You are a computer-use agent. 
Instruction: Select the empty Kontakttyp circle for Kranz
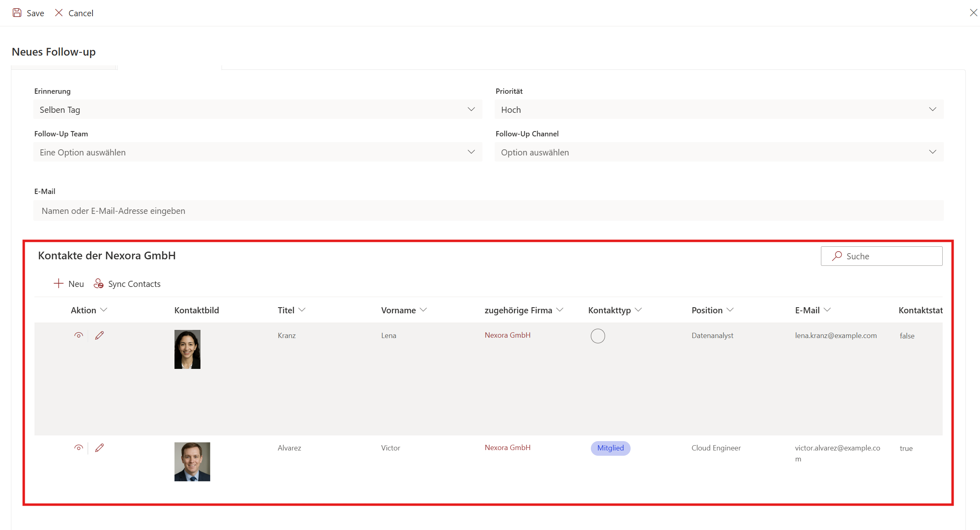point(598,336)
